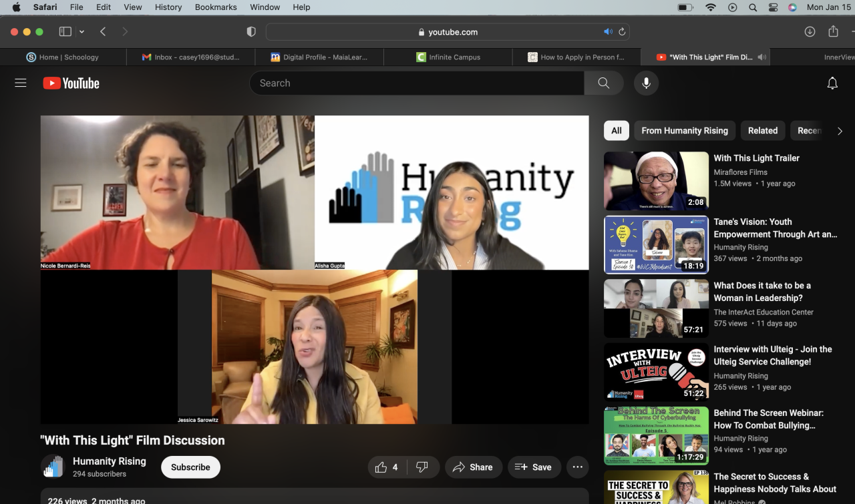The height and width of the screenshot is (504, 855).
Task: Open Safari's File menu
Action: click(x=77, y=7)
